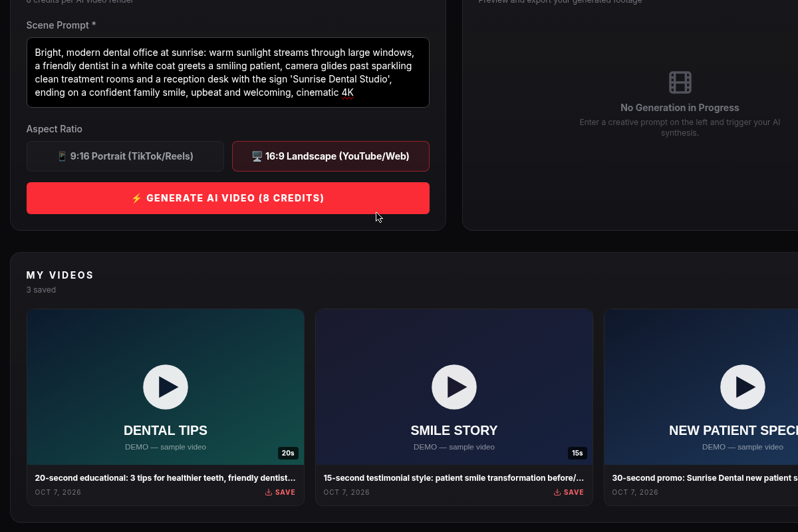Image resolution: width=798 pixels, height=532 pixels.
Task: Click the filmstrip icon in preview panel
Action: 680,82
